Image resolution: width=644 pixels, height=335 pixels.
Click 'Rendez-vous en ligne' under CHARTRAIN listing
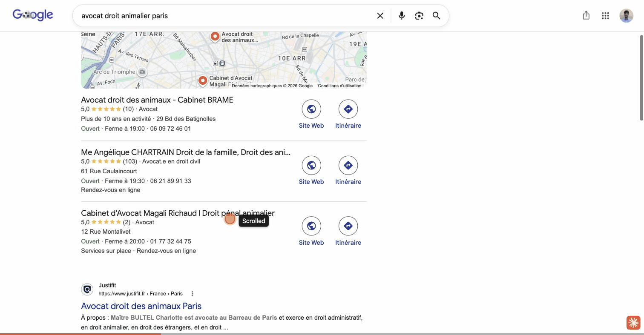pyautogui.click(x=111, y=190)
